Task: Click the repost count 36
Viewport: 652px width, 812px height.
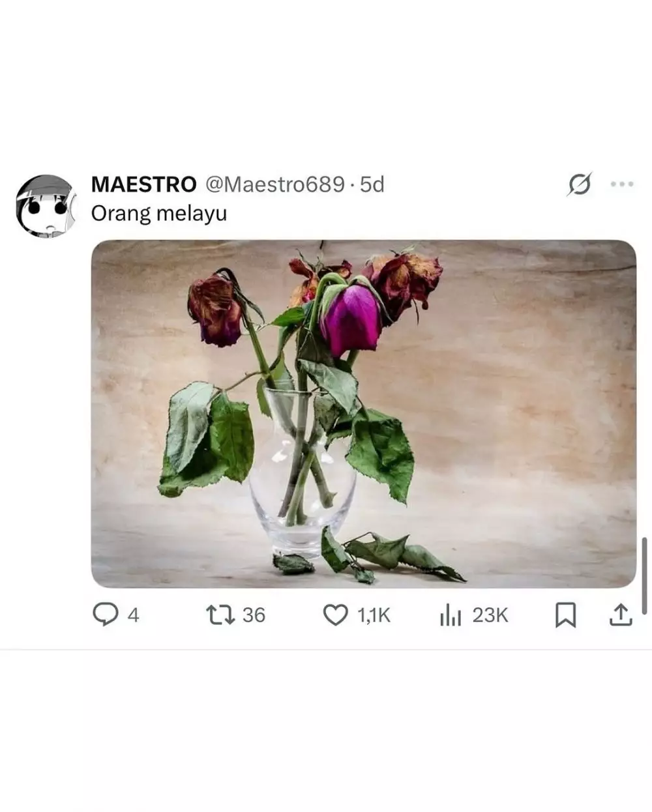Action: [x=254, y=615]
